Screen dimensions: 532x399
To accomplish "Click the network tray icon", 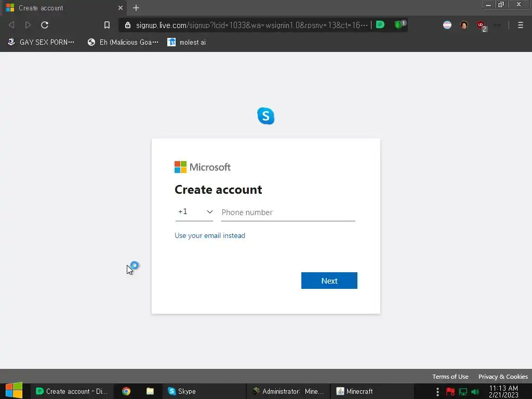I will [463, 392].
